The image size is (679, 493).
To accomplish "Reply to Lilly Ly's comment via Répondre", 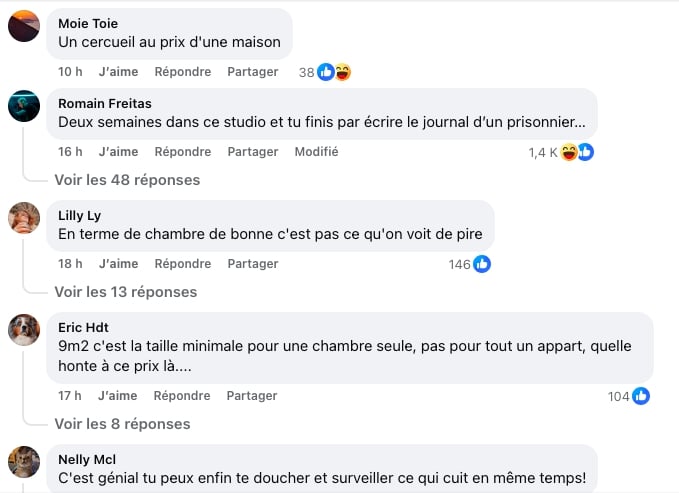I will (x=182, y=264).
